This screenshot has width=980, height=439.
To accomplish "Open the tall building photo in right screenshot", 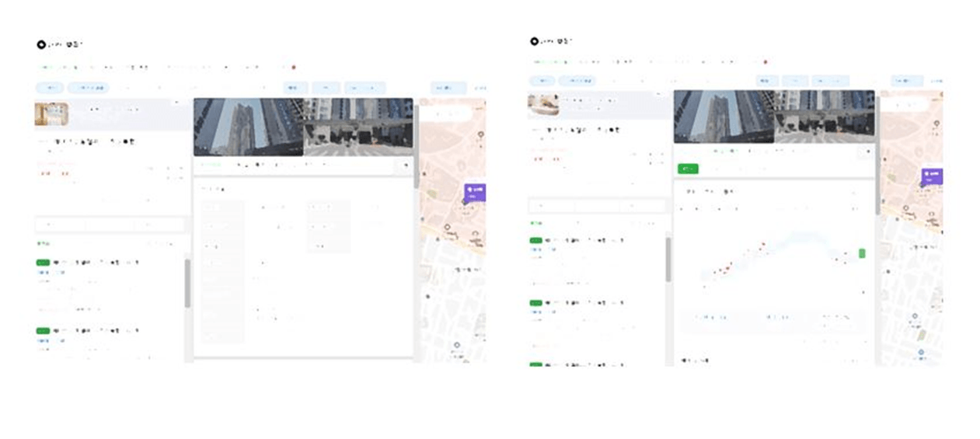I will click(x=724, y=117).
